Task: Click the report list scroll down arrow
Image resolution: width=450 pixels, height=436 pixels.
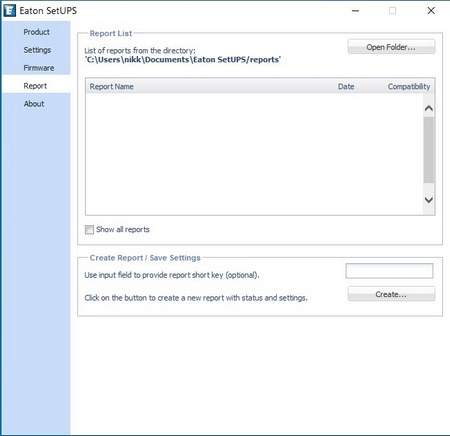Action: click(429, 200)
